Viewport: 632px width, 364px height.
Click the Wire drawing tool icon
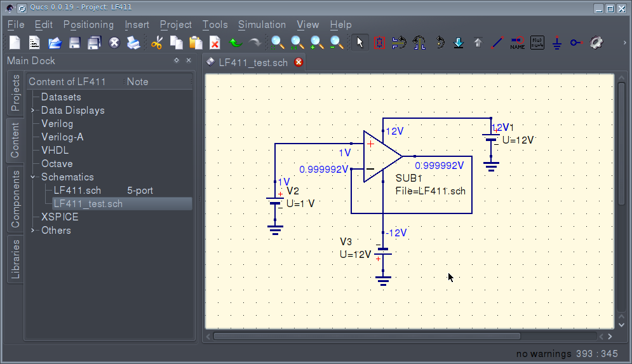pyautogui.click(x=497, y=43)
